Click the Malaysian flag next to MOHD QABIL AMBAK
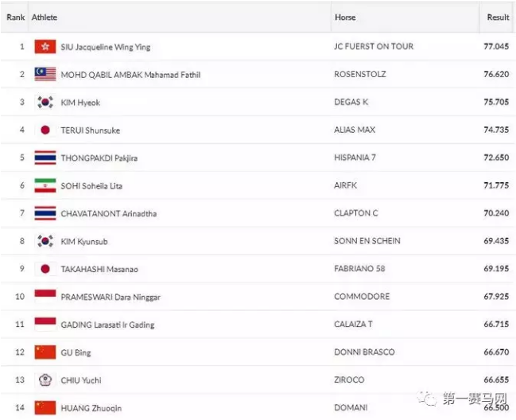Viewport: 516px width, 420px height. [x=45, y=75]
